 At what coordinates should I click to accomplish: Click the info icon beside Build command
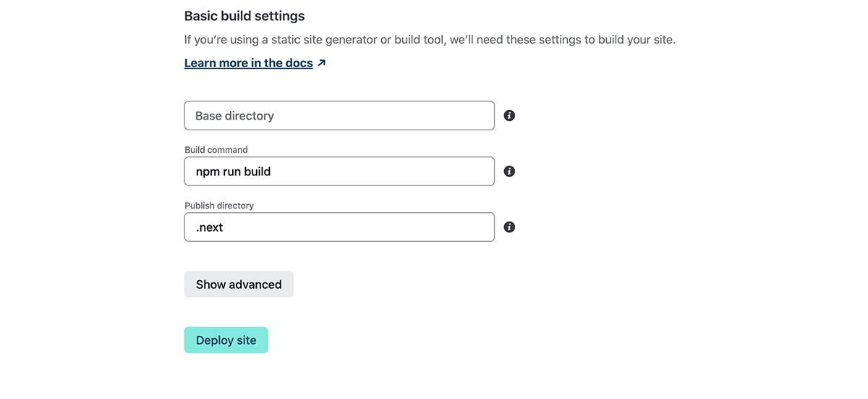click(509, 172)
